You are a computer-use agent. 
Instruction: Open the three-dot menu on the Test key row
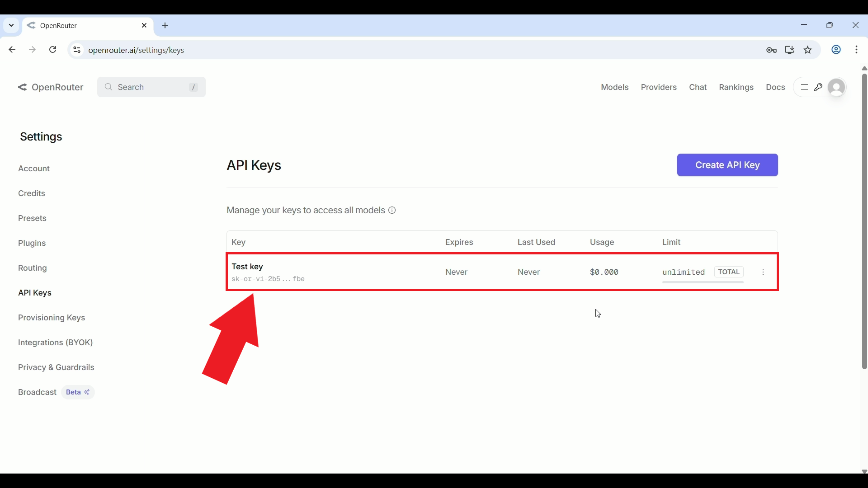(x=763, y=272)
